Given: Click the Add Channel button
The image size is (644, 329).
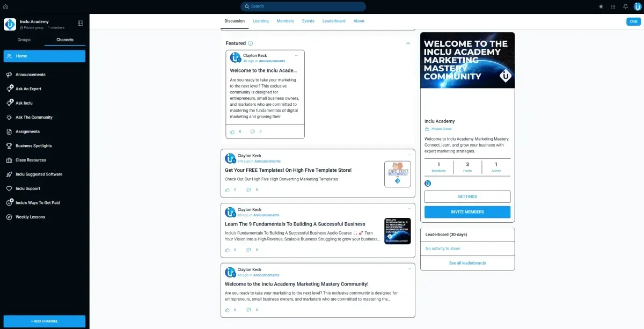Looking at the screenshot, I should (x=45, y=321).
